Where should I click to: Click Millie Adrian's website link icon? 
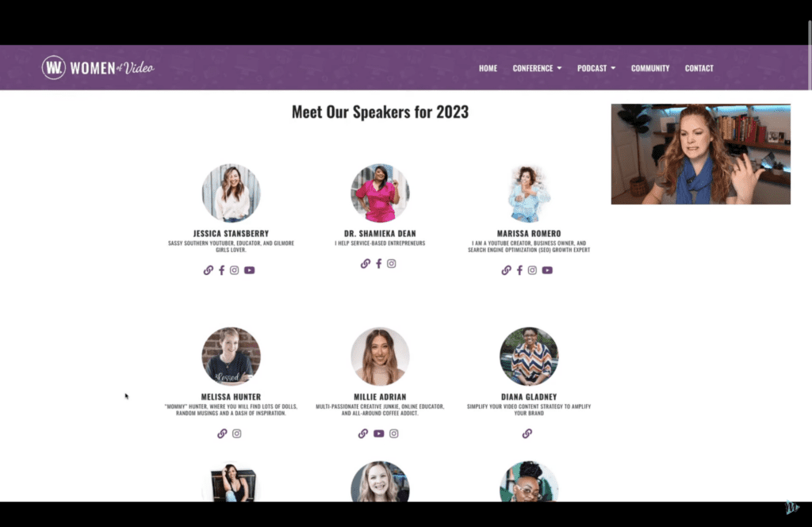point(363,433)
